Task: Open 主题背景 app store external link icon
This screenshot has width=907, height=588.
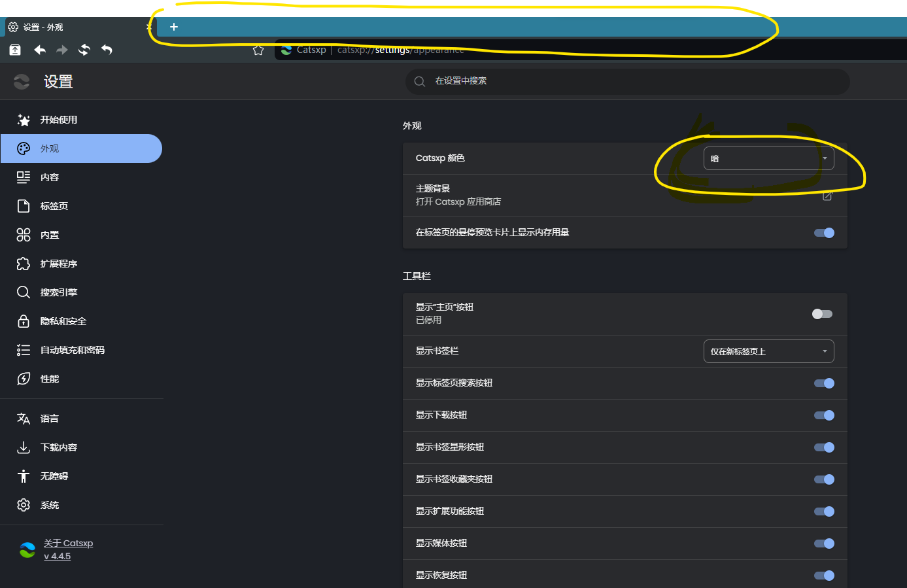Action: pyautogui.click(x=827, y=196)
